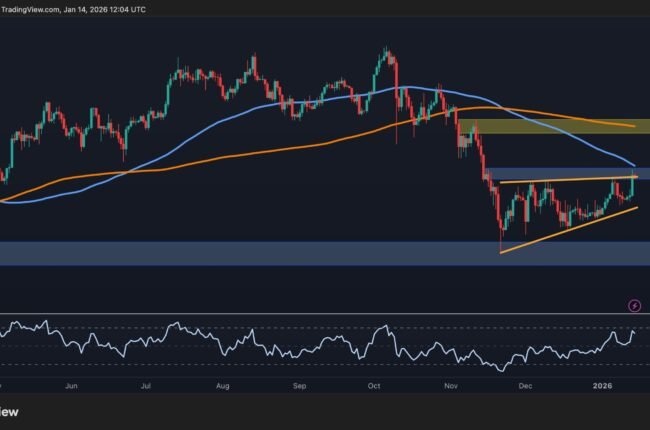
Task: Click the purple lightning bolt icon
Action: click(x=634, y=305)
